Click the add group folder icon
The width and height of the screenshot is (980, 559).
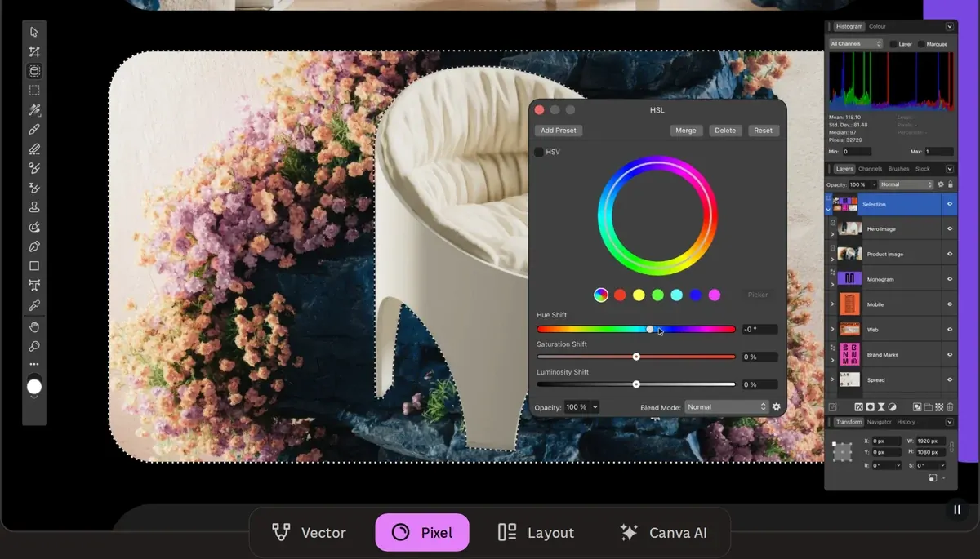[x=929, y=406]
